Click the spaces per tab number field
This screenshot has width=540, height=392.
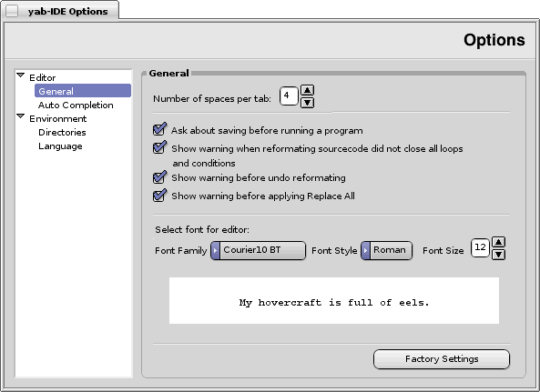point(289,95)
